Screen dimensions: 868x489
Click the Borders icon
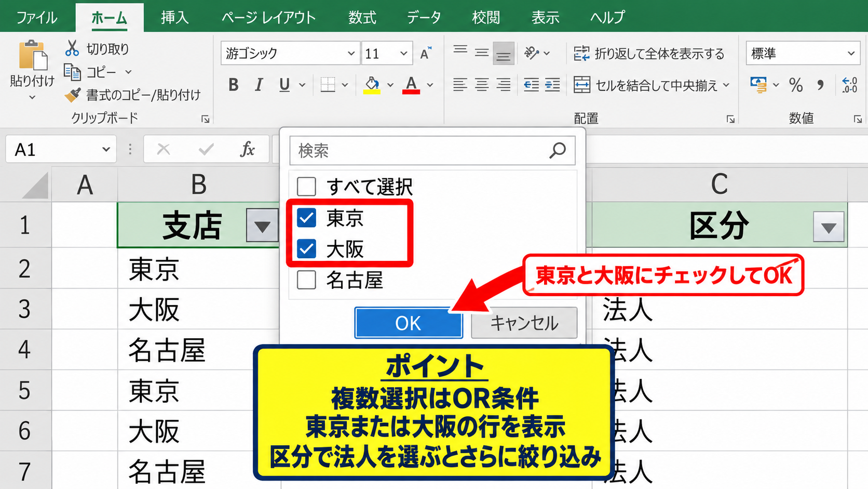pos(328,85)
